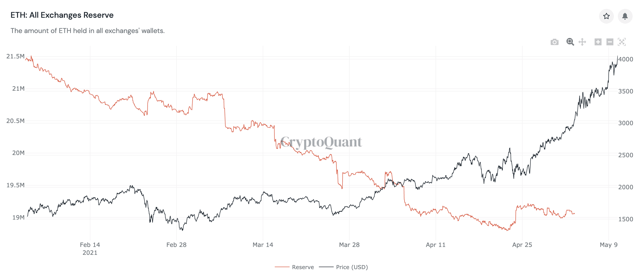Click the 21.5M reserve axis label

[16, 56]
